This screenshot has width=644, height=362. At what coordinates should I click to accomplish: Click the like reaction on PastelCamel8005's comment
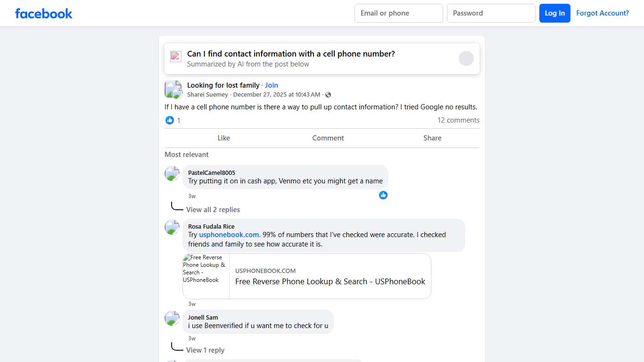tap(383, 195)
